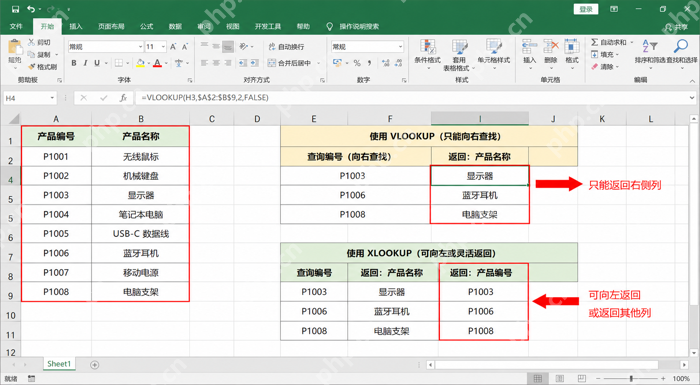Open the fill color dropdown arrow
The image size is (700, 385).
tap(148, 63)
